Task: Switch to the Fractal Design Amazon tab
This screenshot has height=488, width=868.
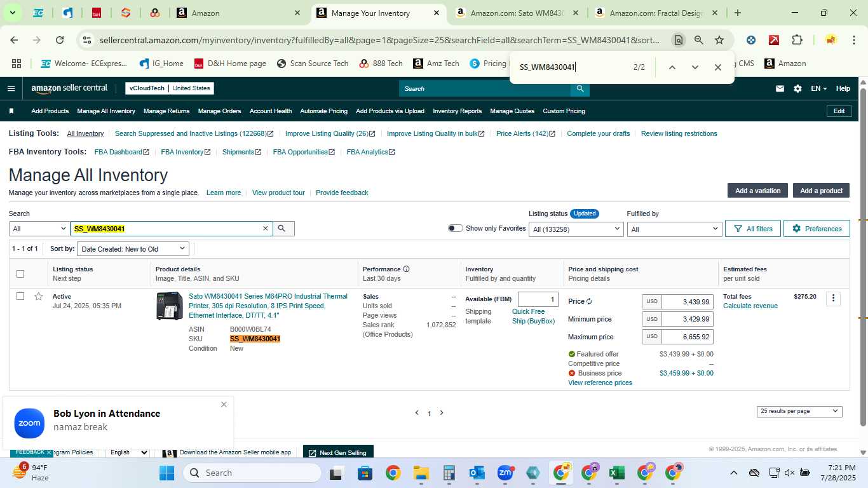Action: 656,13
